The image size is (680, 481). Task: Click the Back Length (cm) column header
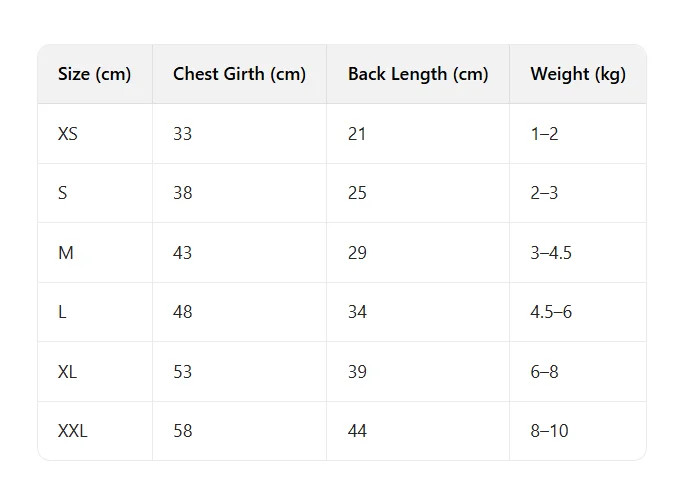[x=418, y=74]
